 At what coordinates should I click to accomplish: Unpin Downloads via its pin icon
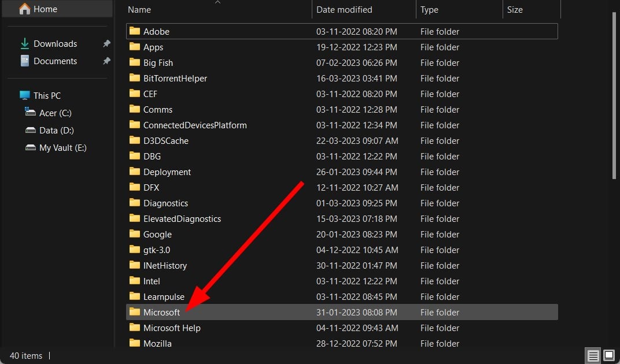tap(106, 43)
